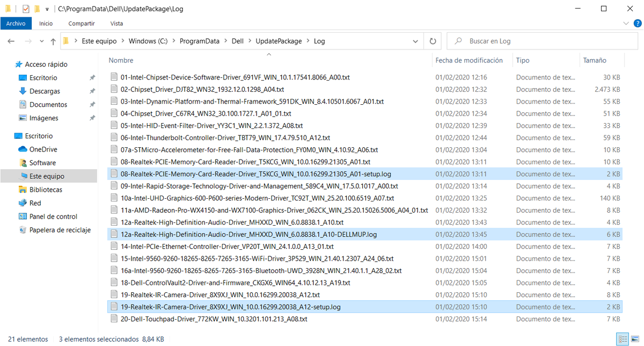
Task: Sort by the Tamaño column header
Action: [x=595, y=60]
